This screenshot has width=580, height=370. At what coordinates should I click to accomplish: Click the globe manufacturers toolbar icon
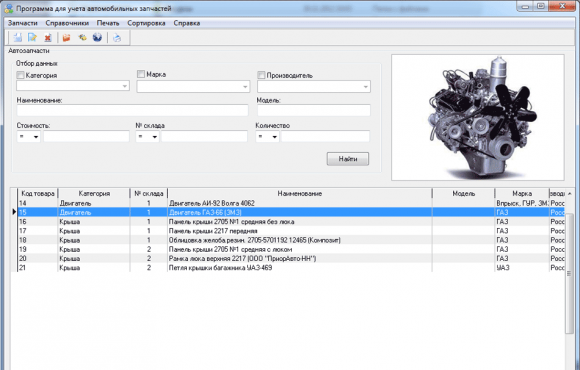97,37
